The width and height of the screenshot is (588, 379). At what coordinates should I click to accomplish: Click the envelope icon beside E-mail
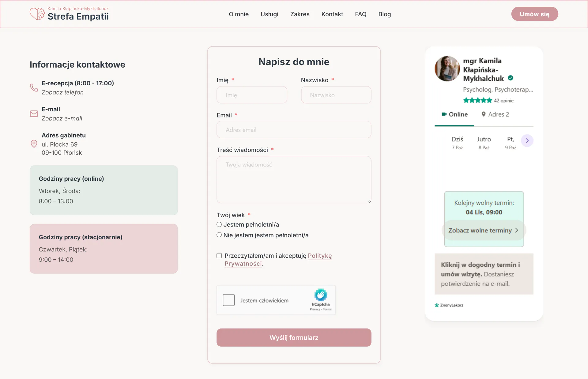point(34,114)
